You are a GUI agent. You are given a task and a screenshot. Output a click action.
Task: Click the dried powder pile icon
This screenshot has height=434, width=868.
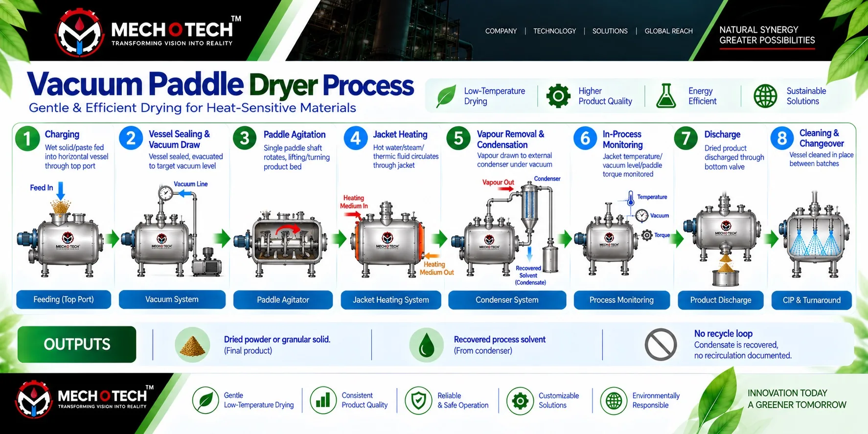pos(192,345)
